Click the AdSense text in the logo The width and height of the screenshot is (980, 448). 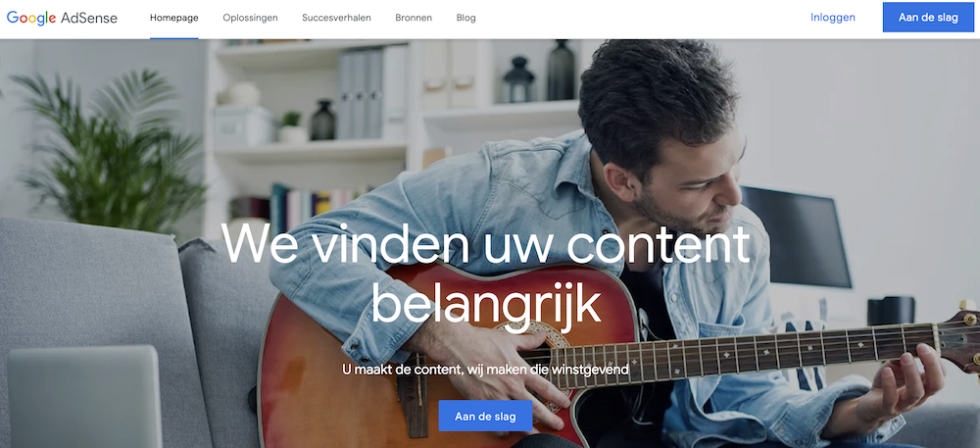[89, 18]
